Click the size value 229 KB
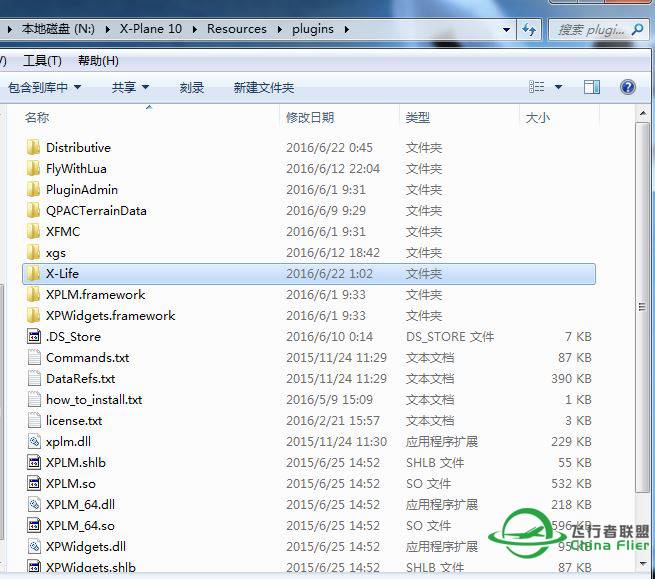The width and height of the screenshot is (655, 579). 571,442
